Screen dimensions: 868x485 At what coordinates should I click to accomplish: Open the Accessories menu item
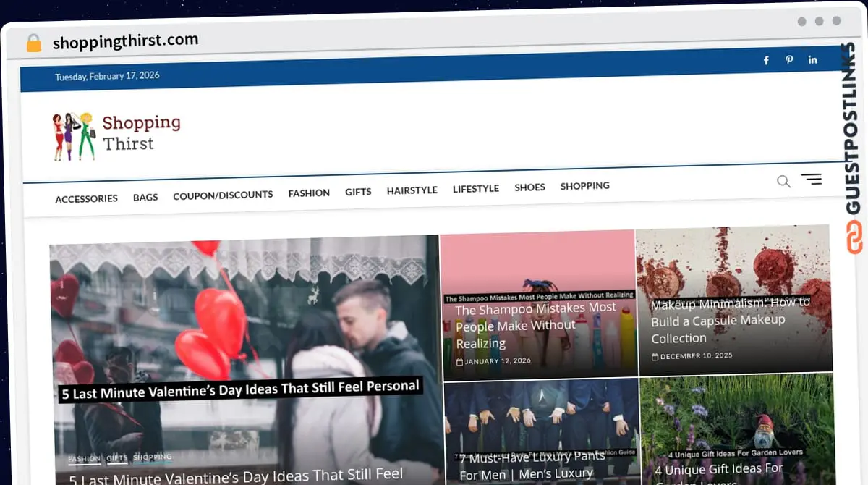(x=86, y=198)
